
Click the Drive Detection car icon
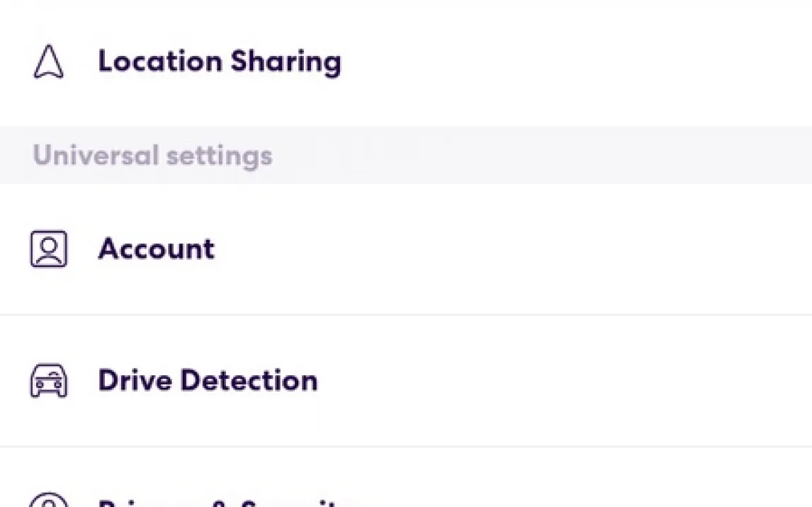[48, 381]
